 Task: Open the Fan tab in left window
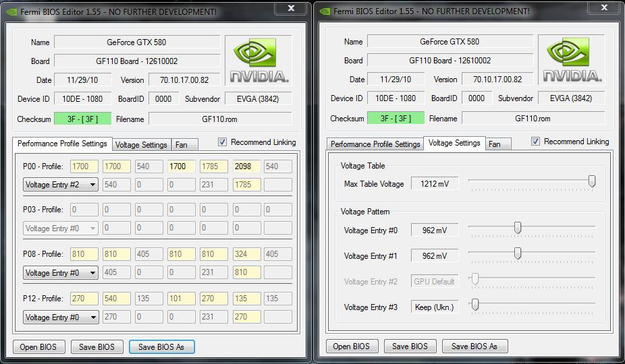[x=184, y=144]
